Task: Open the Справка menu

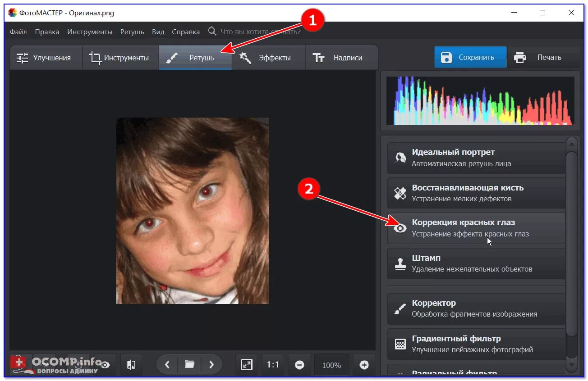Action: coord(186,32)
